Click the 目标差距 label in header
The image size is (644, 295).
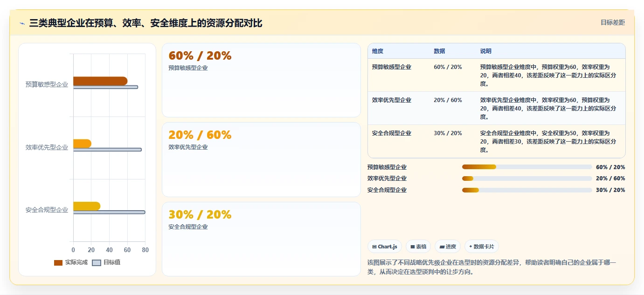click(612, 22)
